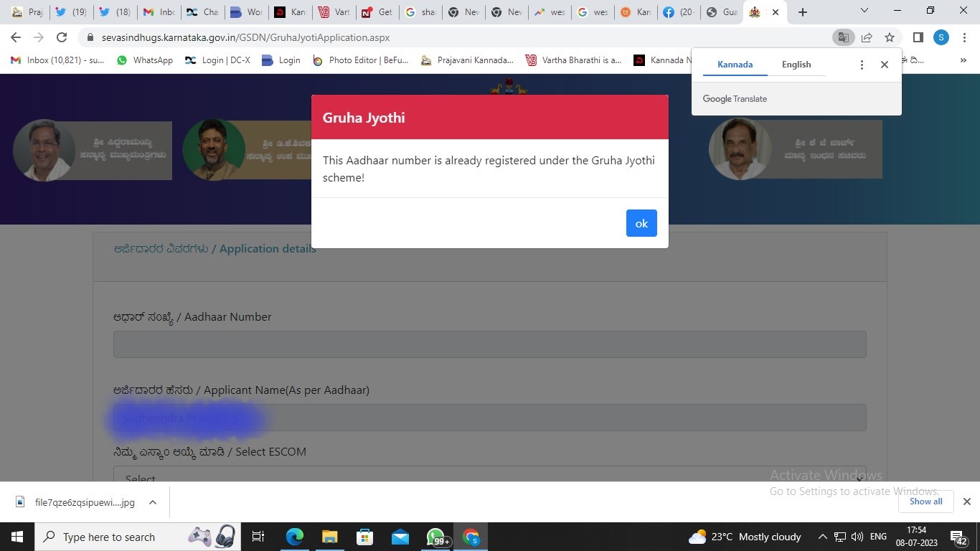
Task: Click ok in the Gruha Jyothi dialog
Action: tap(641, 223)
